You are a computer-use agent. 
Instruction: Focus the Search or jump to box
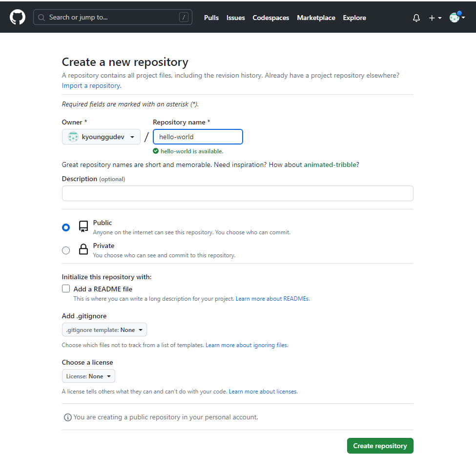pyautogui.click(x=113, y=17)
